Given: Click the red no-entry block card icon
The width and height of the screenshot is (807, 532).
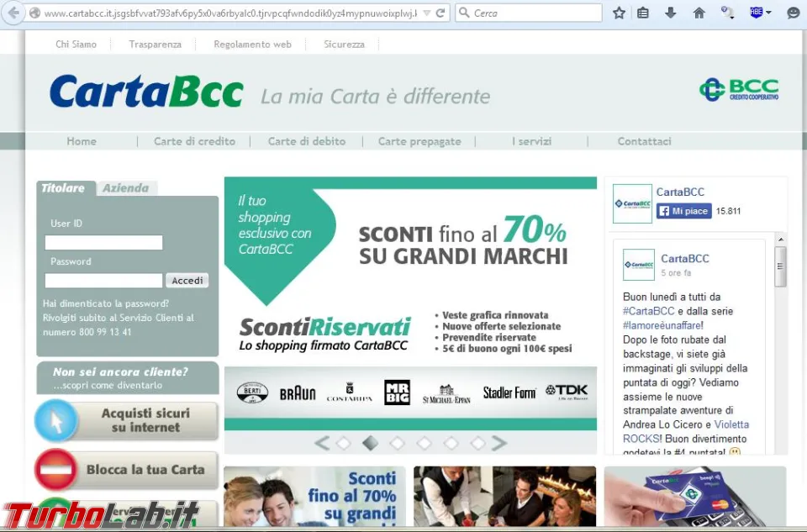Looking at the screenshot, I should point(55,470).
